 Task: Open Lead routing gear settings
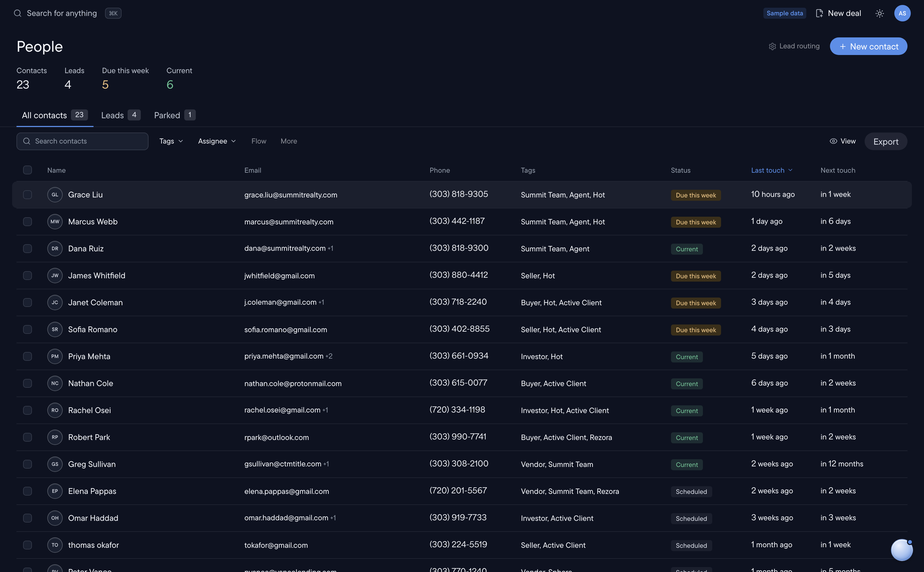pyautogui.click(x=772, y=46)
